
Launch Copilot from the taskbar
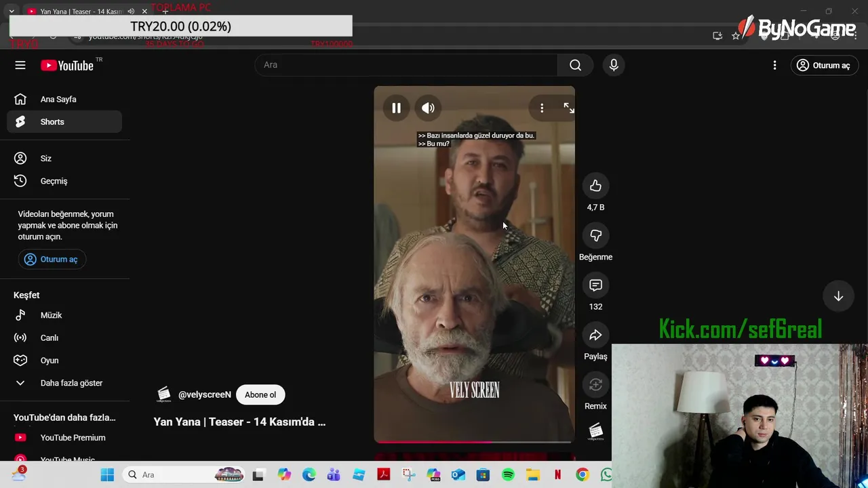pos(284,475)
